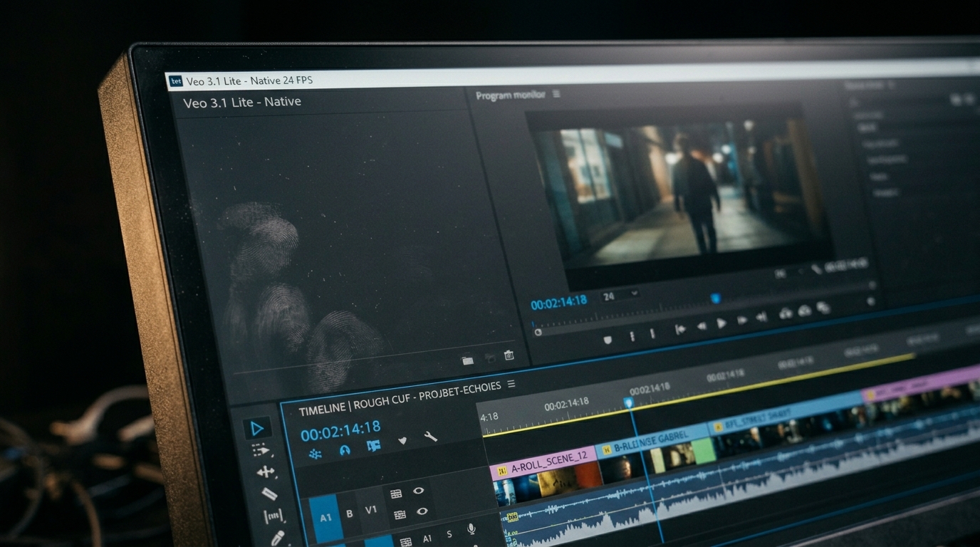980x547 pixels.
Task: Click Play in the Program monitor
Action: tap(721, 323)
